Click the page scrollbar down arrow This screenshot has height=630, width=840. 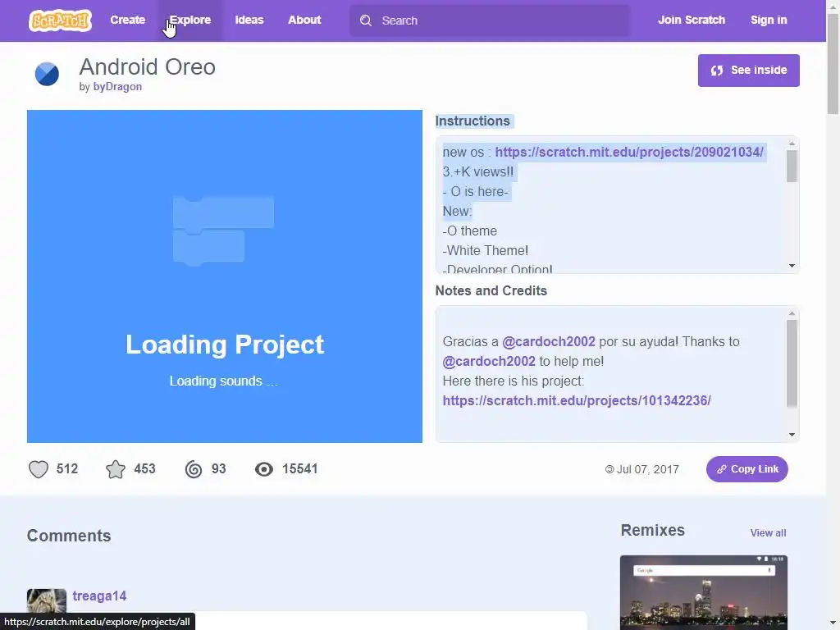click(x=833, y=624)
